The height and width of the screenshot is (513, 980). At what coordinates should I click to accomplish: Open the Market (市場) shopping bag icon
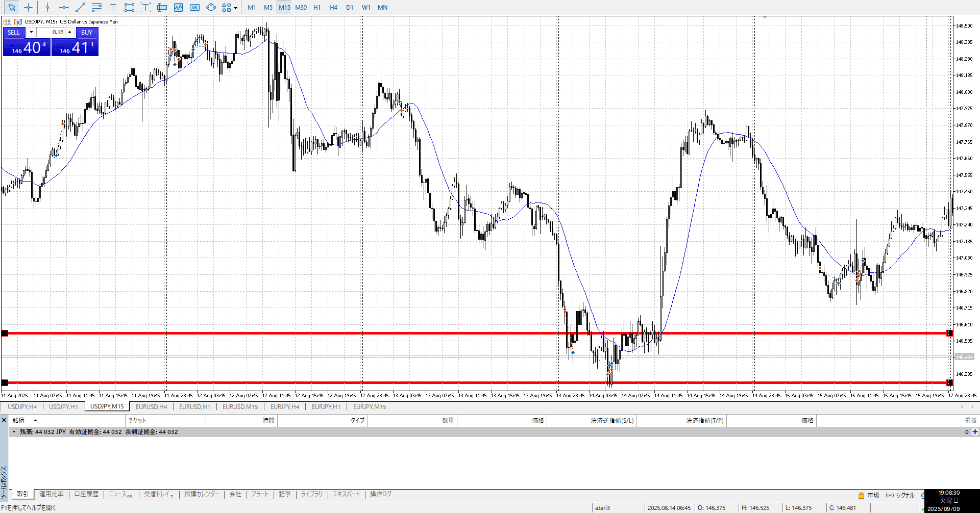point(861,495)
